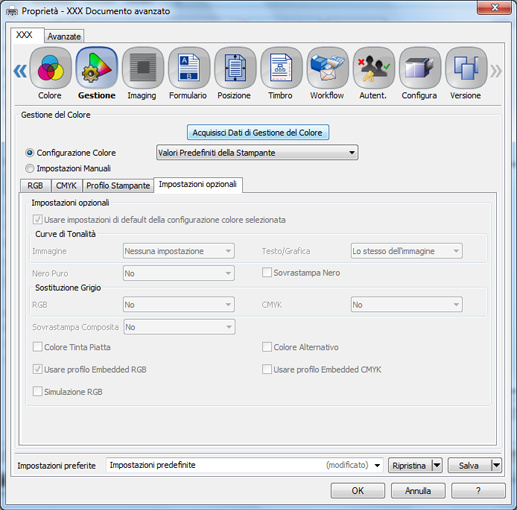Switch to the CMYK tab
Image resolution: width=517 pixels, height=510 pixels.
66,186
